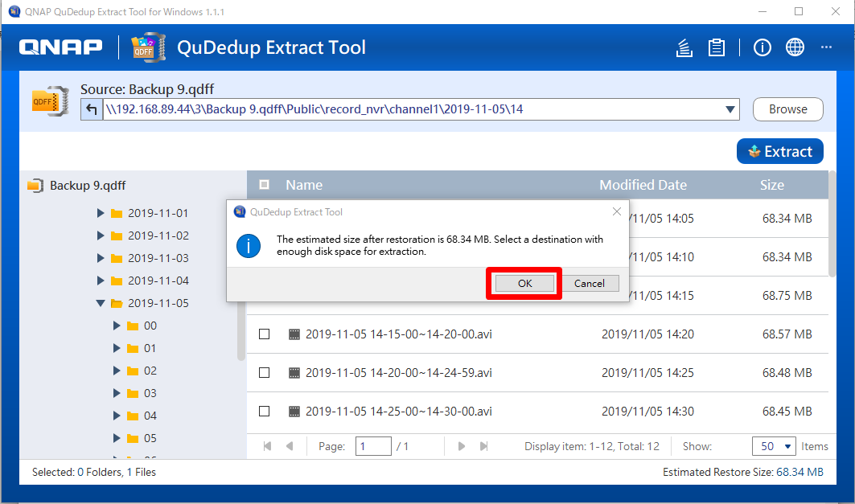The height and width of the screenshot is (504, 855).
Task: Go to the last page
Action: click(x=483, y=446)
